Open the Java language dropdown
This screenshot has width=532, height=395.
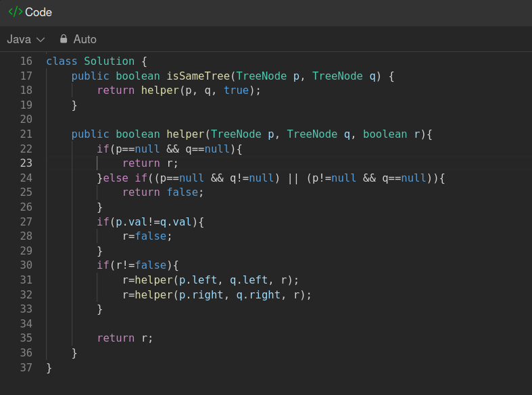(x=26, y=39)
